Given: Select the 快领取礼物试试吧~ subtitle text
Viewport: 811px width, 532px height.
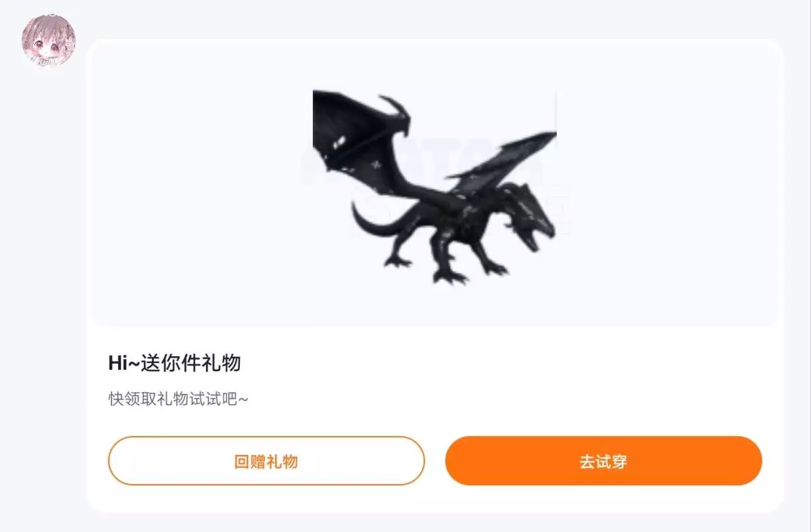Looking at the screenshot, I should tap(178, 399).
